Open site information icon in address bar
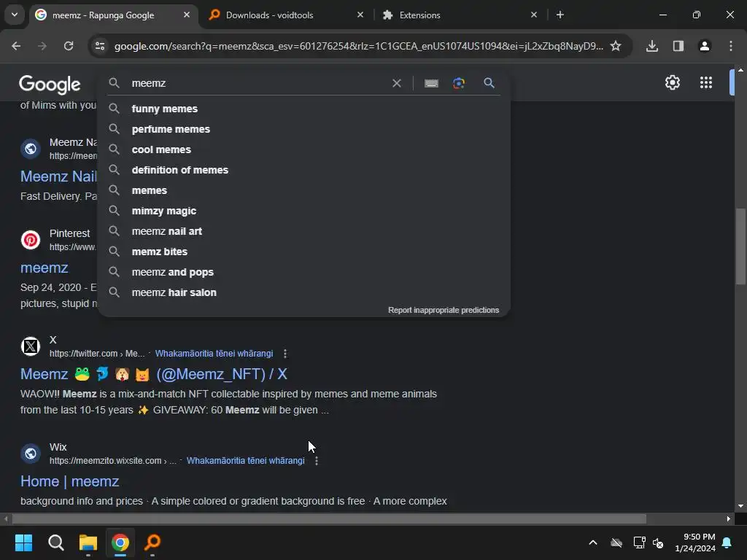The height and width of the screenshot is (560, 747). 100,46
